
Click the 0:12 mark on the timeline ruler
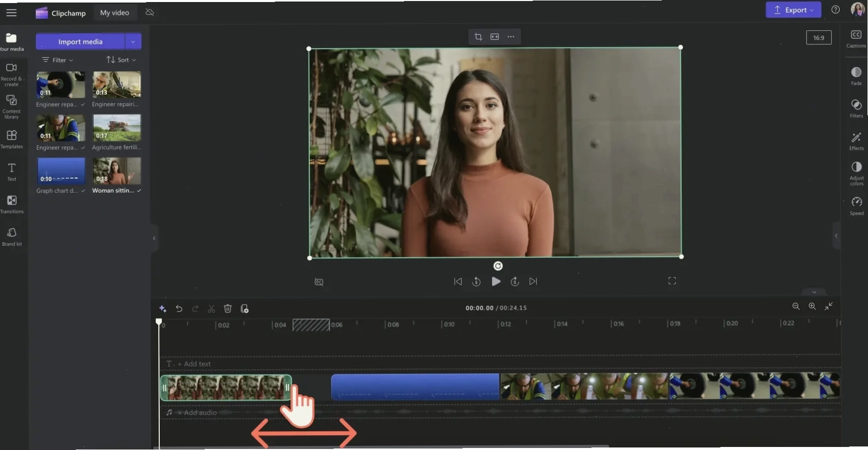pyautogui.click(x=505, y=324)
